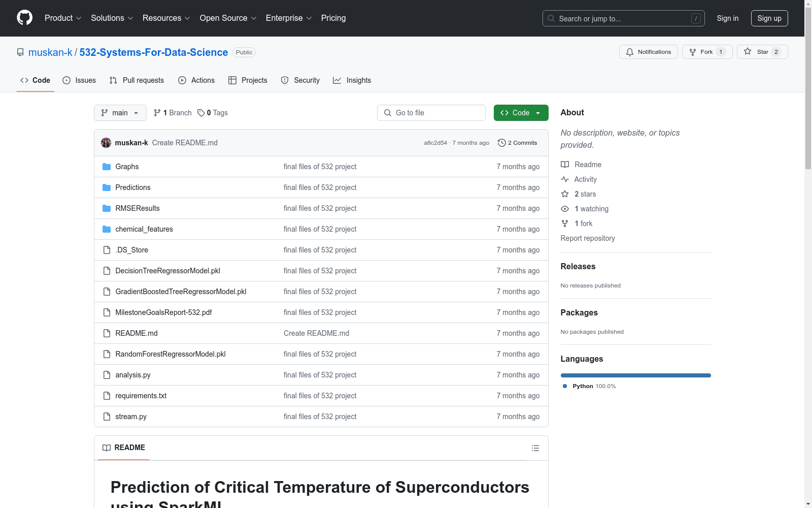The image size is (812, 508).
Task: Select the README tab heading
Action: coord(124,448)
